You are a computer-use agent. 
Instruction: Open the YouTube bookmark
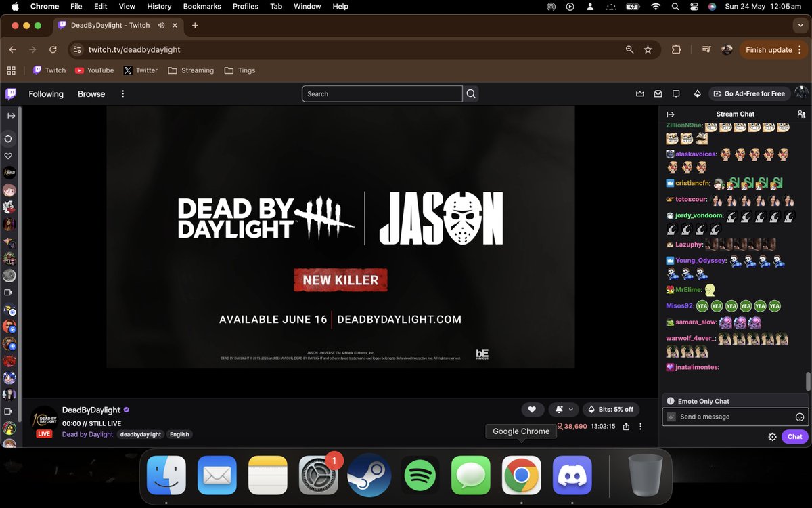[x=94, y=70]
